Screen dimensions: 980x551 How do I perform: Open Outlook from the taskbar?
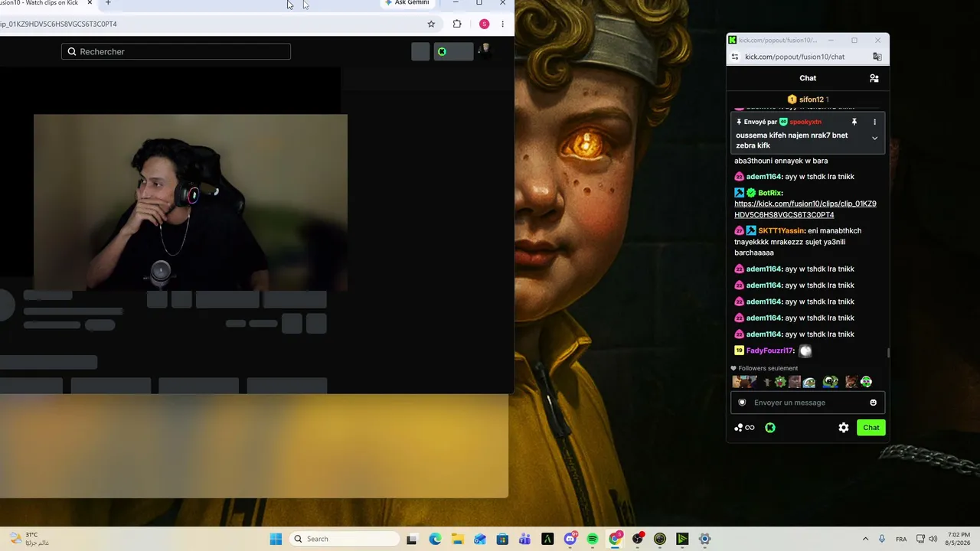[x=480, y=539]
